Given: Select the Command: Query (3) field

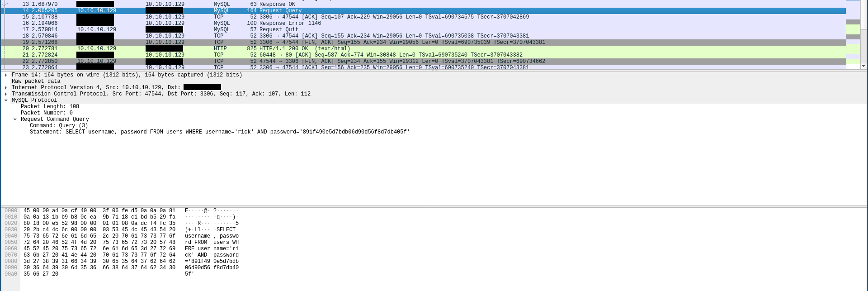Looking at the screenshot, I should [59, 126].
